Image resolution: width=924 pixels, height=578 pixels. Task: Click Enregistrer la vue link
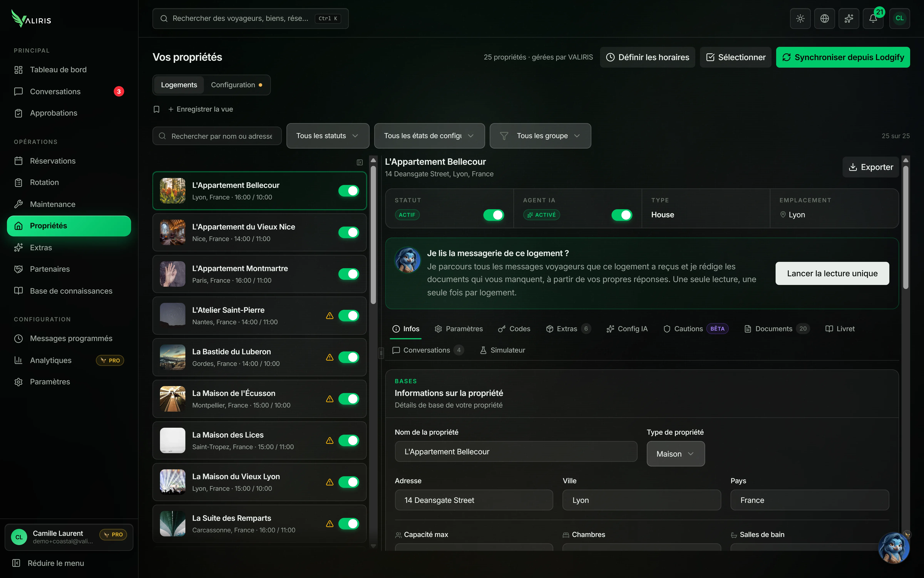[200, 109]
